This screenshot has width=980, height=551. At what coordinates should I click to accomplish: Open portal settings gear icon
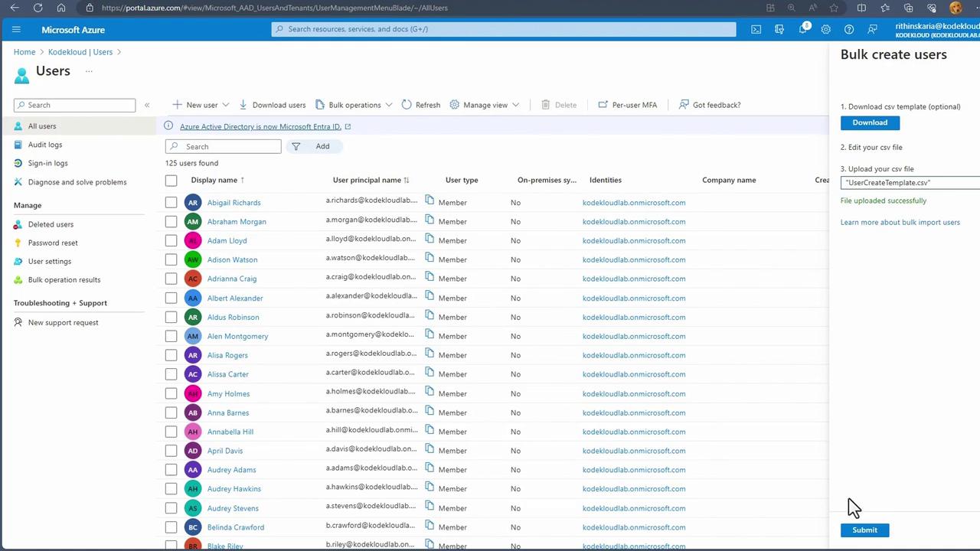[825, 29]
